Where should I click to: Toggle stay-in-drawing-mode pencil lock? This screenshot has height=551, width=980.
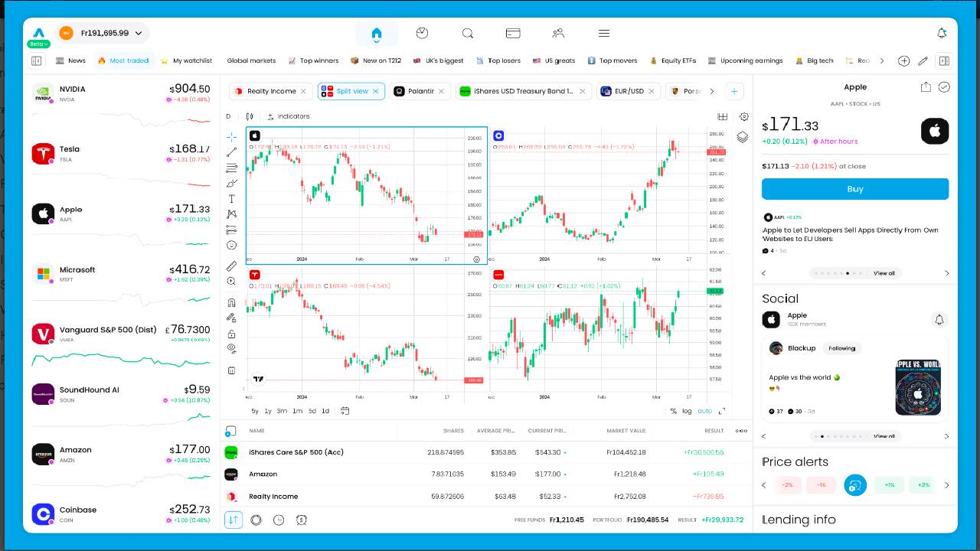pos(231,318)
